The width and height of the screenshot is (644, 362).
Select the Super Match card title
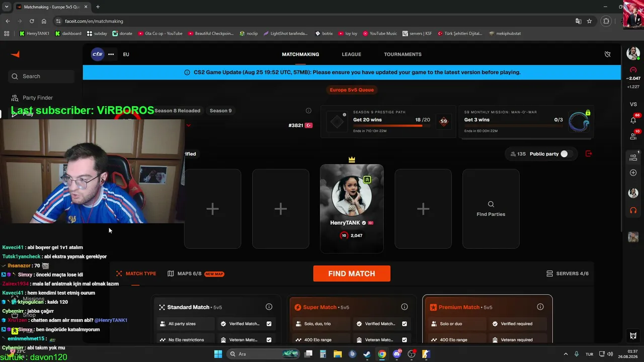(319, 307)
